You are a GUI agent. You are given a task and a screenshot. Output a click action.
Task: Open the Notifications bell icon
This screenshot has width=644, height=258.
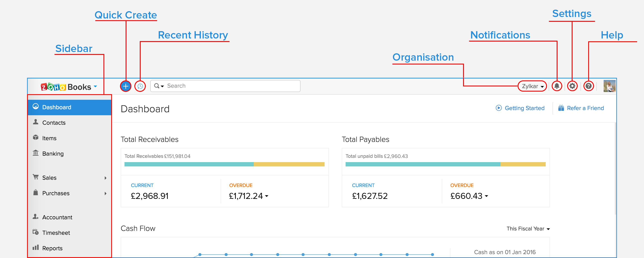557,86
